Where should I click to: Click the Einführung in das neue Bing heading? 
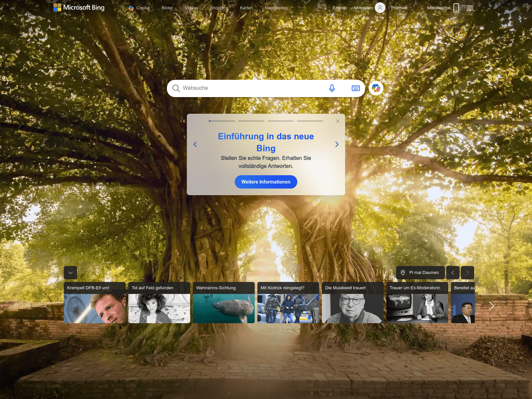(266, 142)
